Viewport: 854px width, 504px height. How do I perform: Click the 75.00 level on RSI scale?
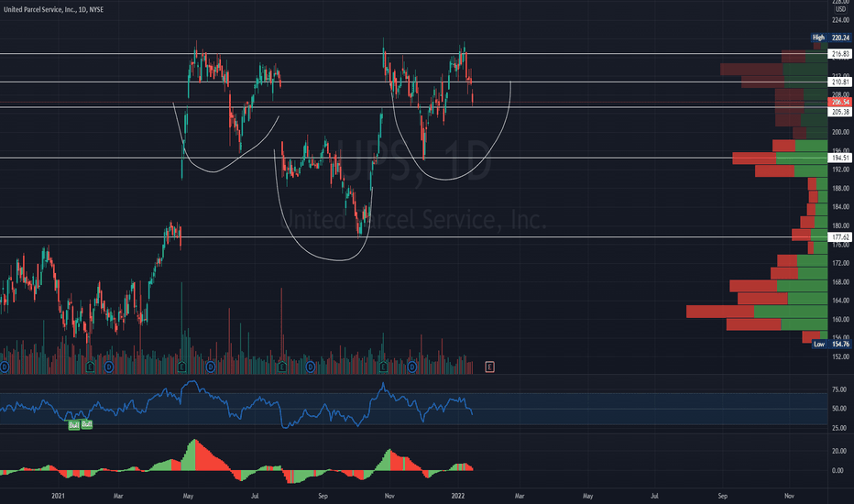(839, 389)
